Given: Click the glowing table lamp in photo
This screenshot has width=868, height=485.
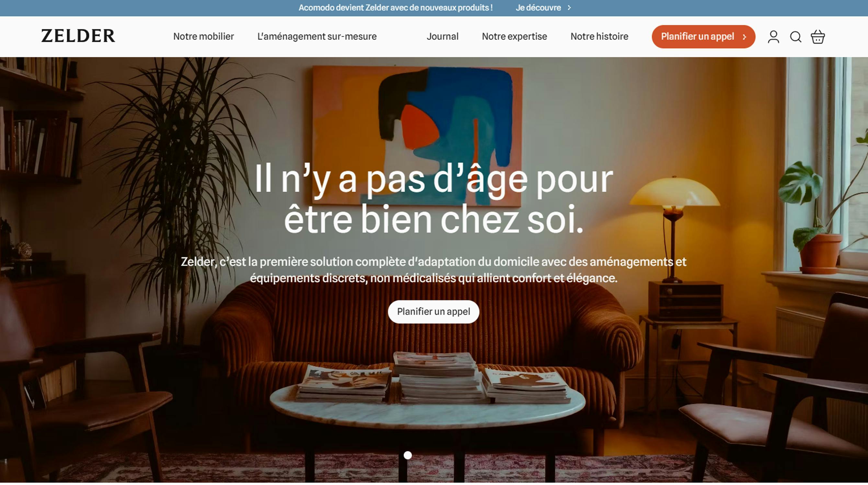Looking at the screenshot, I should (x=675, y=229).
